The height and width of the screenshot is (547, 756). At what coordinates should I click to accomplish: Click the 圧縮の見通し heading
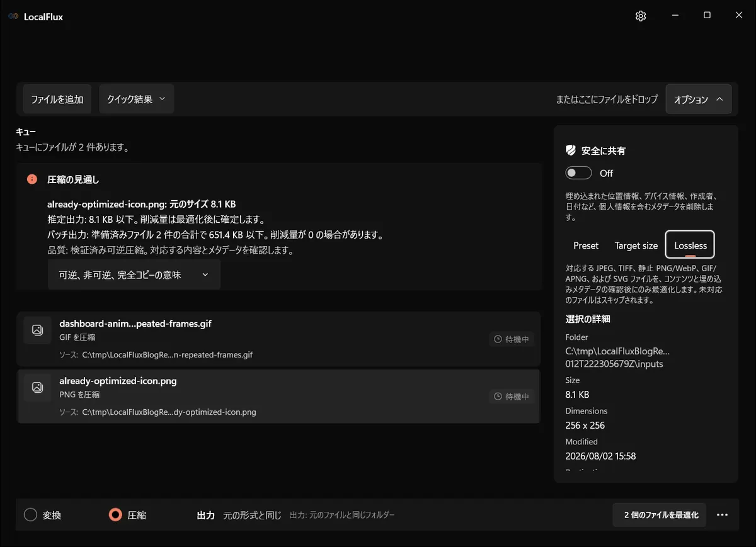(x=73, y=179)
